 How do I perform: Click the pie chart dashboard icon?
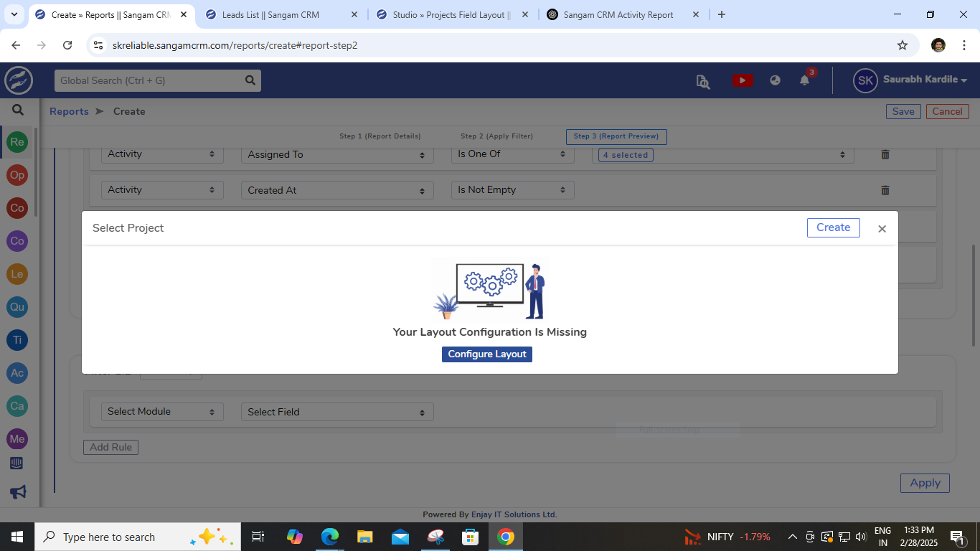(775, 80)
